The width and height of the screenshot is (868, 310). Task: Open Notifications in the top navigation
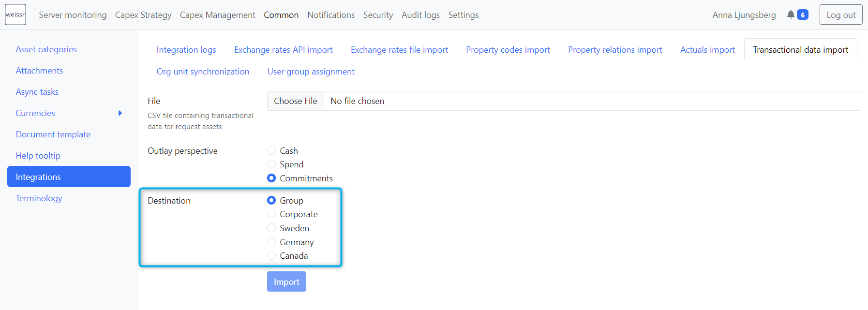[331, 15]
